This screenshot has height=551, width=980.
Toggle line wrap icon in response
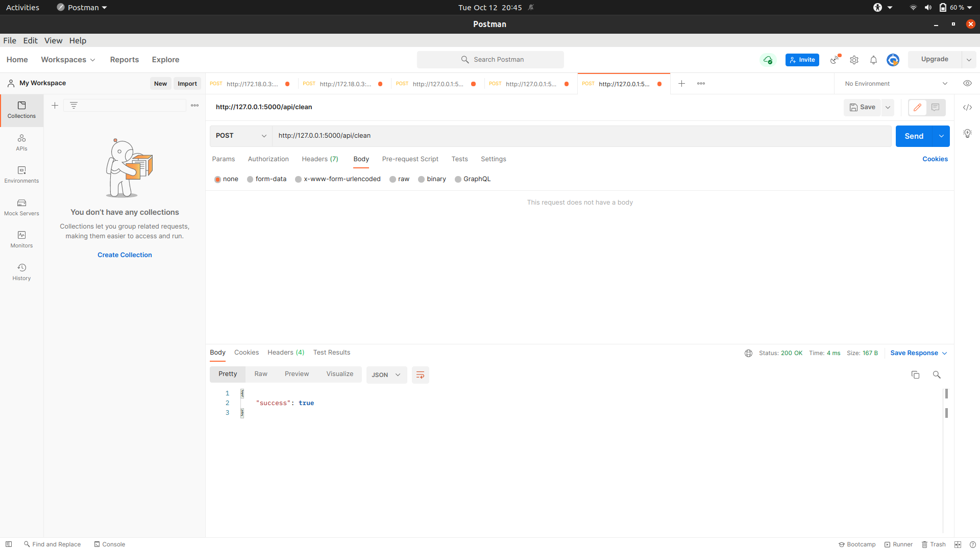click(420, 375)
